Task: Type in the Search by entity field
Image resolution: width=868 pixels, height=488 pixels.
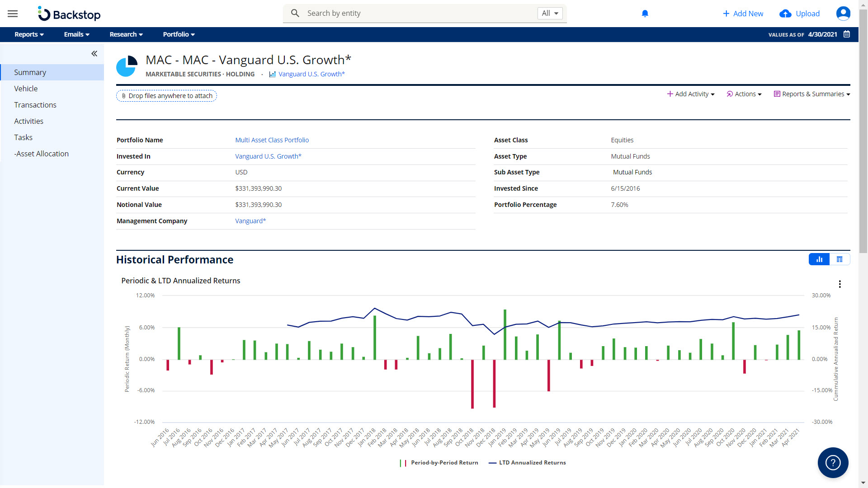Action: pyautogui.click(x=407, y=13)
